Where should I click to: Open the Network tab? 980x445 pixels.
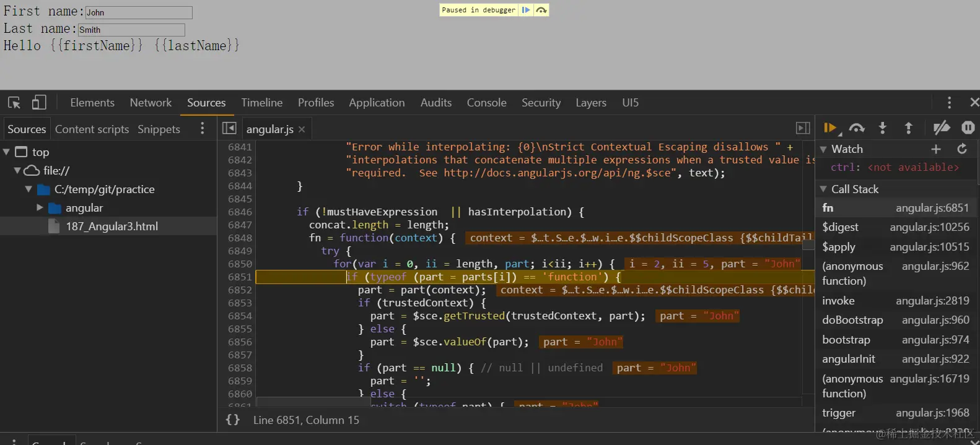(x=151, y=103)
